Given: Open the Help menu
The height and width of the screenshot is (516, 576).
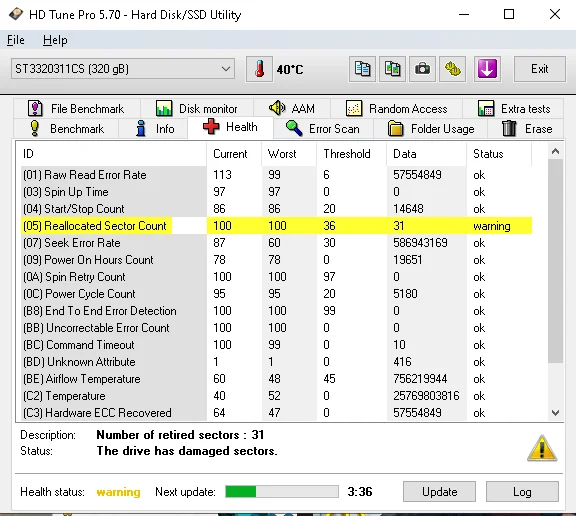Looking at the screenshot, I should point(55,40).
